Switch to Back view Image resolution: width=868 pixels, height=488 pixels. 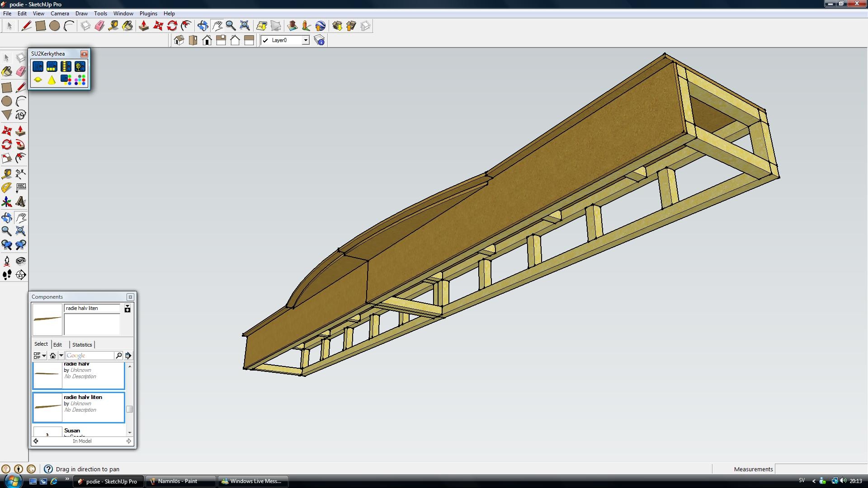[x=235, y=40]
